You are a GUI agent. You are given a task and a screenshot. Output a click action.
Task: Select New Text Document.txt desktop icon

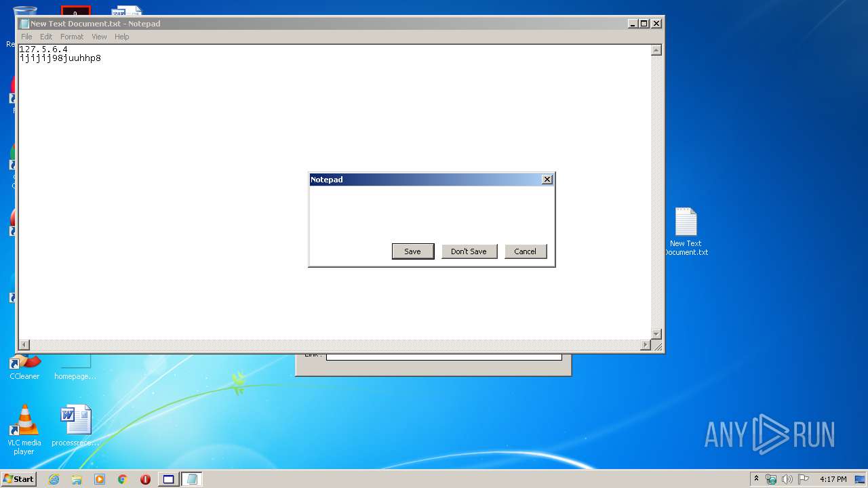[686, 232]
